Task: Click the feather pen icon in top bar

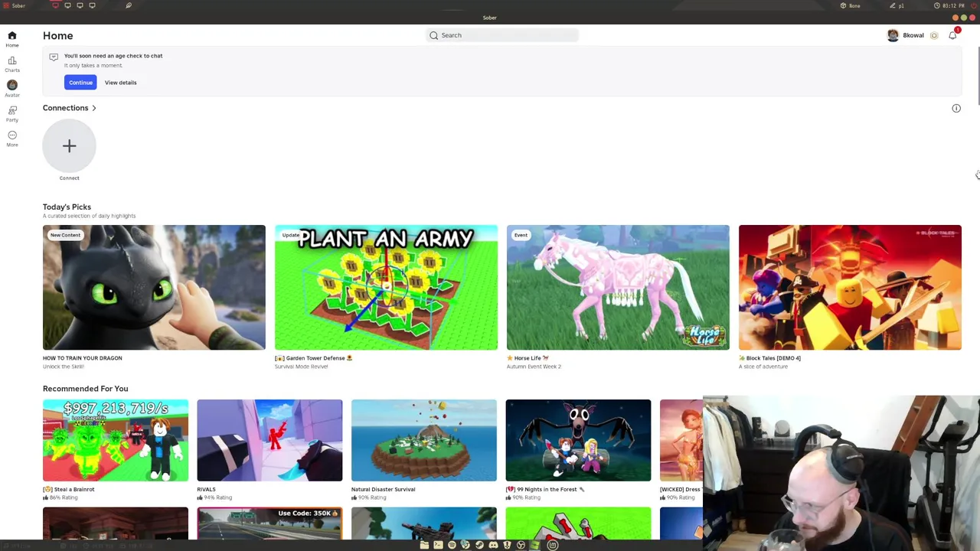Action: (129, 5)
